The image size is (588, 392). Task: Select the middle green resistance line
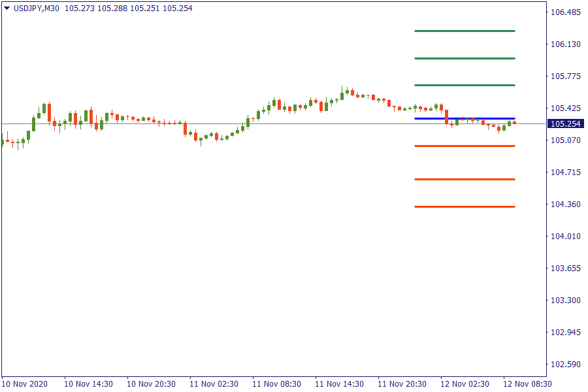[x=465, y=58]
